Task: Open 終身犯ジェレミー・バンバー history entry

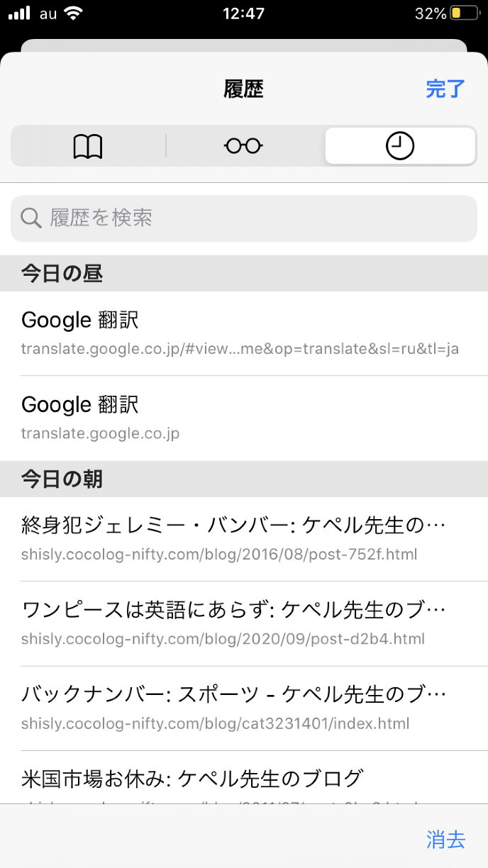Action: (x=241, y=538)
